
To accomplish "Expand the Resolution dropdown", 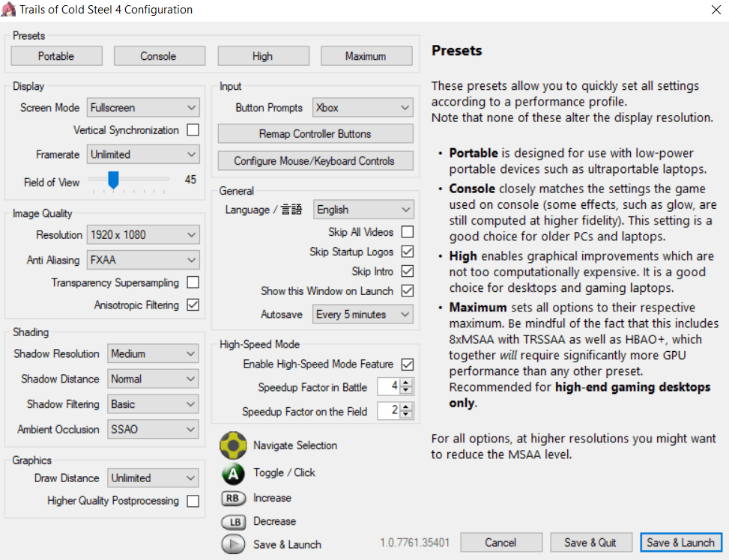I will (x=143, y=234).
